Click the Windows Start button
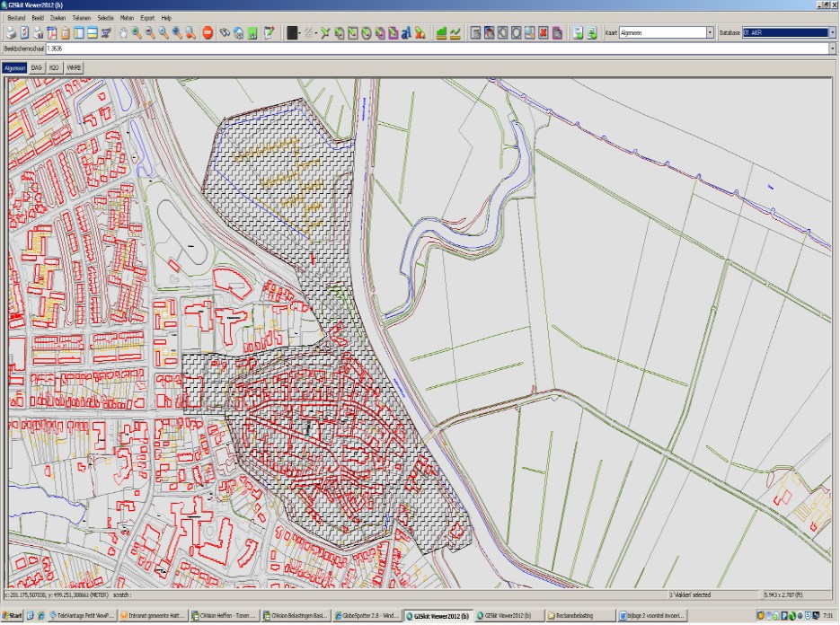 click(x=13, y=615)
